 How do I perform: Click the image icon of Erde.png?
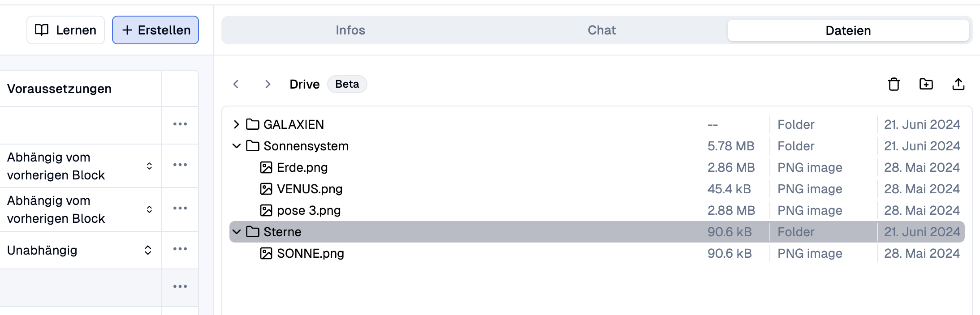click(266, 167)
